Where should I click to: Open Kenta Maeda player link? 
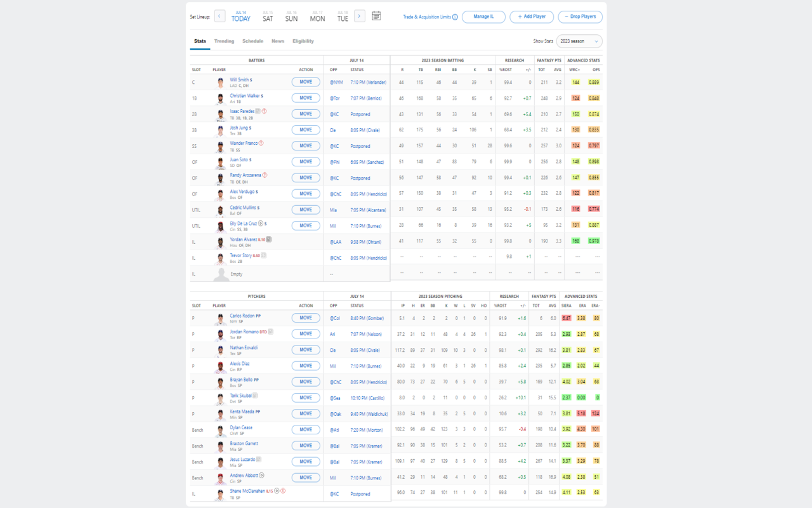tap(242, 411)
